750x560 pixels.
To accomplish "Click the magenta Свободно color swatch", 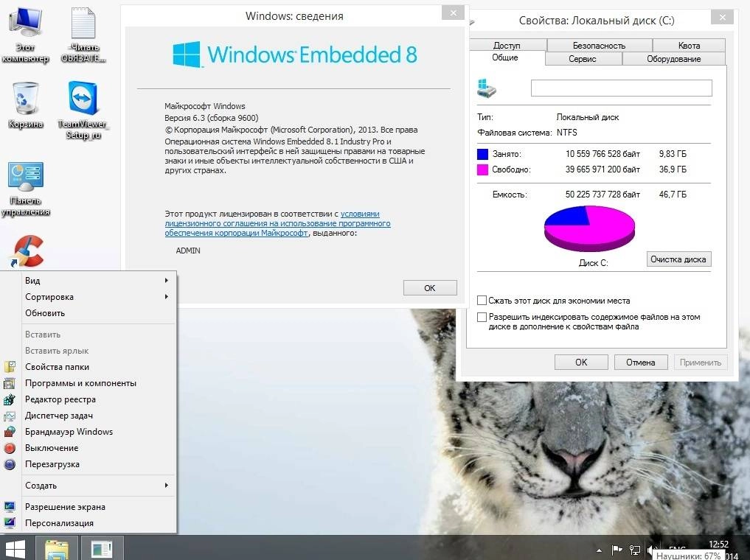I will point(482,169).
